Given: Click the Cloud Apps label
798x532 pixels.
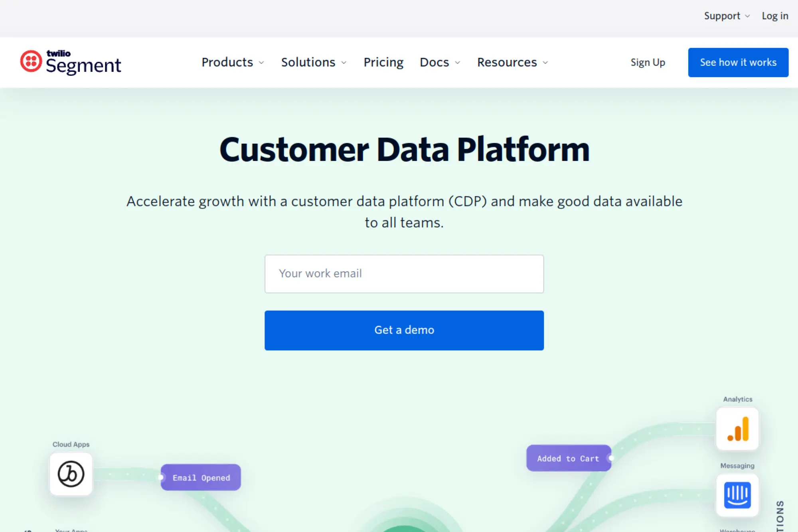Looking at the screenshot, I should [x=71, y=444].
